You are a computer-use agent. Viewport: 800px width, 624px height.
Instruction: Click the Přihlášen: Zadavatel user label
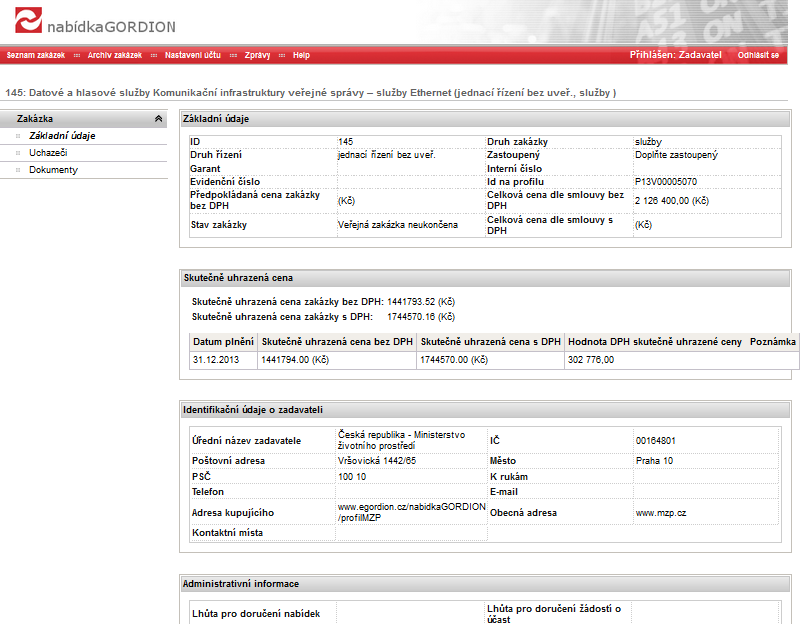(675, 55)
